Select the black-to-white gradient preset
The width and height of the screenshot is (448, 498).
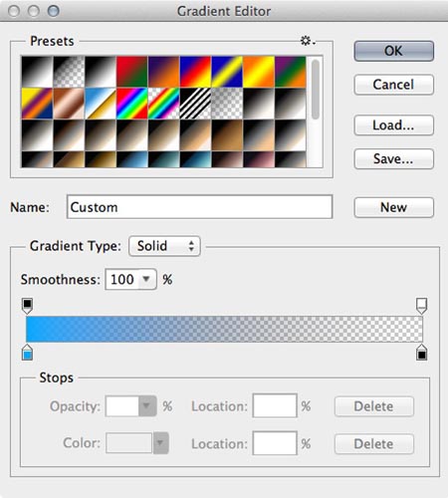point(101,72)
